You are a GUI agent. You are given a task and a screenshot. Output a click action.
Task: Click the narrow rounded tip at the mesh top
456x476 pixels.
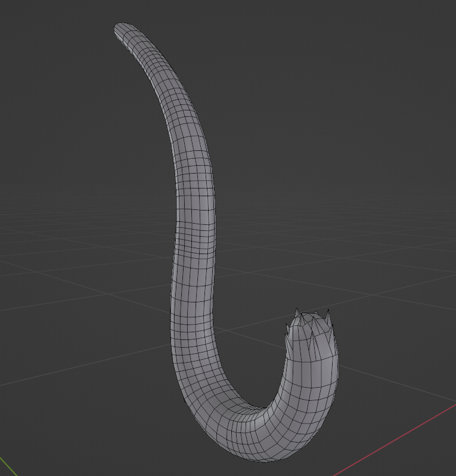[123, 30]
